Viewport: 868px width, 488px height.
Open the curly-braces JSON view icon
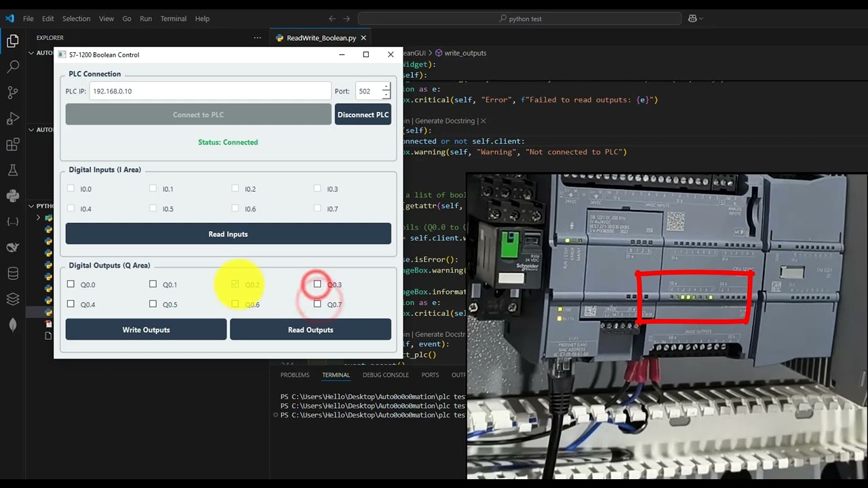click(x=12, y=222)
